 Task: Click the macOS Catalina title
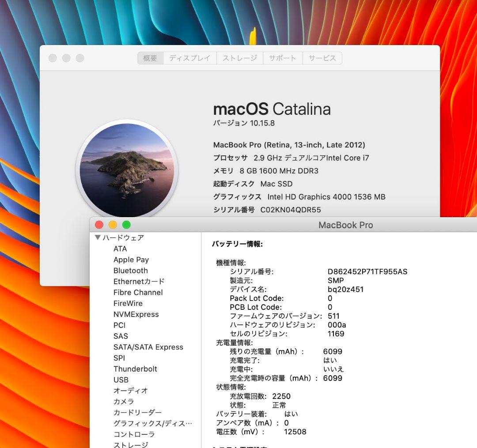272,109
